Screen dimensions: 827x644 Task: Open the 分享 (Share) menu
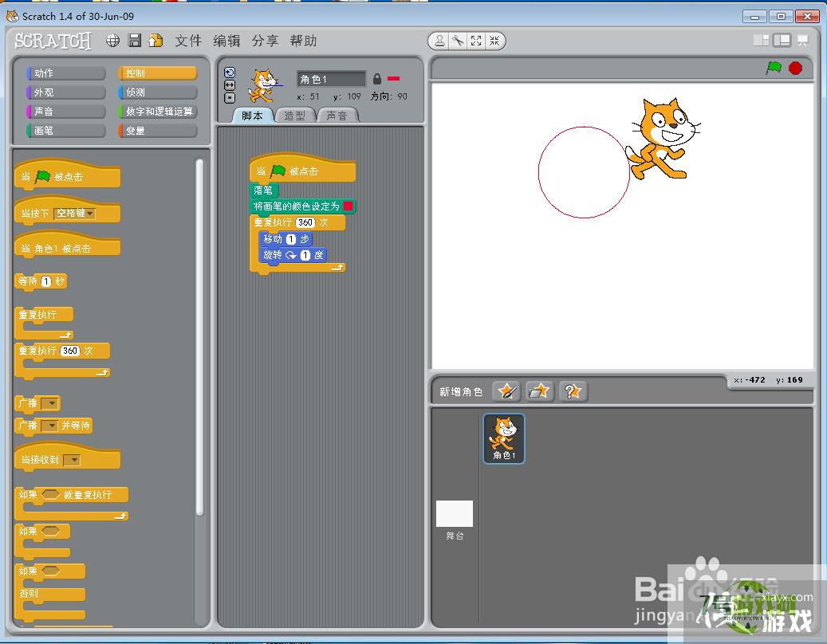coord(265,41)
